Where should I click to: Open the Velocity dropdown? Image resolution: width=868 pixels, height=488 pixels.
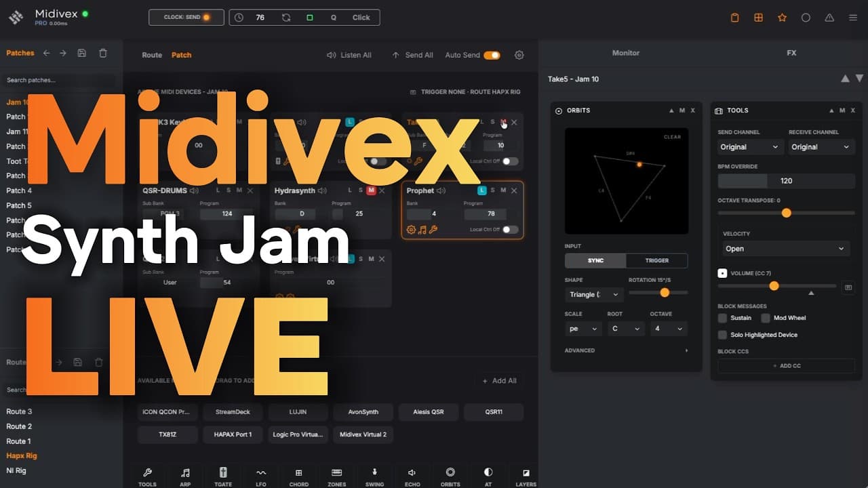(x=786, y=249)
